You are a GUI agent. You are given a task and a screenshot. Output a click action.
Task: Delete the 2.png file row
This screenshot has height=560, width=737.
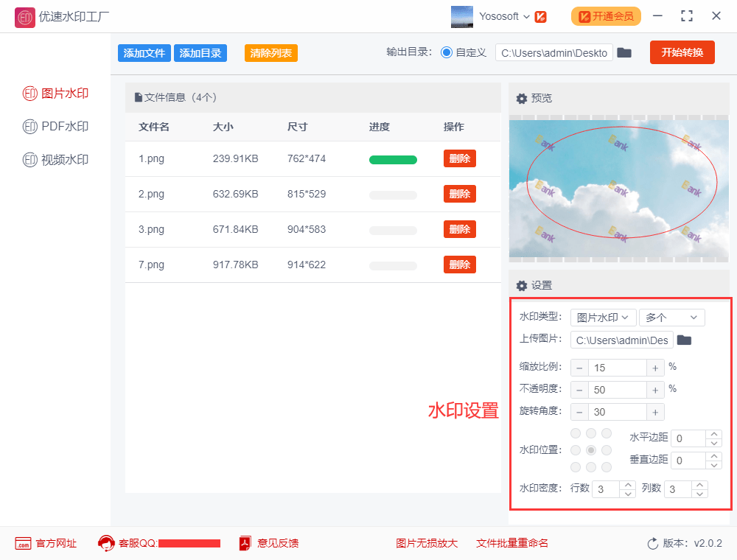click(x=459, y=194)
